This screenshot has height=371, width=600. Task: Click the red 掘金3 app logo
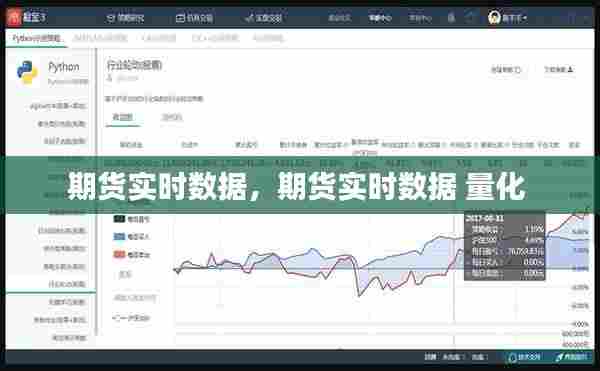click(x=14, y=17)
